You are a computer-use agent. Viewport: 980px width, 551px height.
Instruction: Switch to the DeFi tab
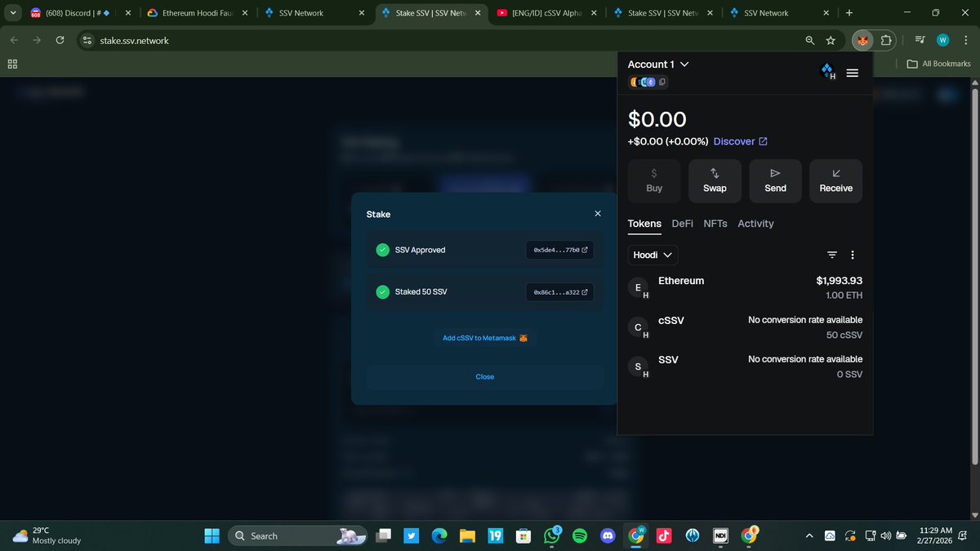point(683,224)
